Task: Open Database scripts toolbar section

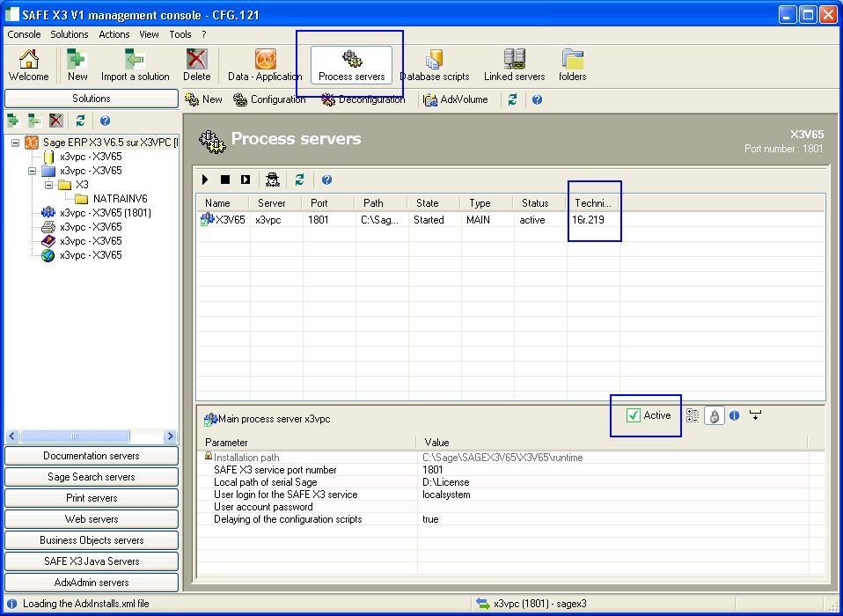Action: tap(435, 65)
